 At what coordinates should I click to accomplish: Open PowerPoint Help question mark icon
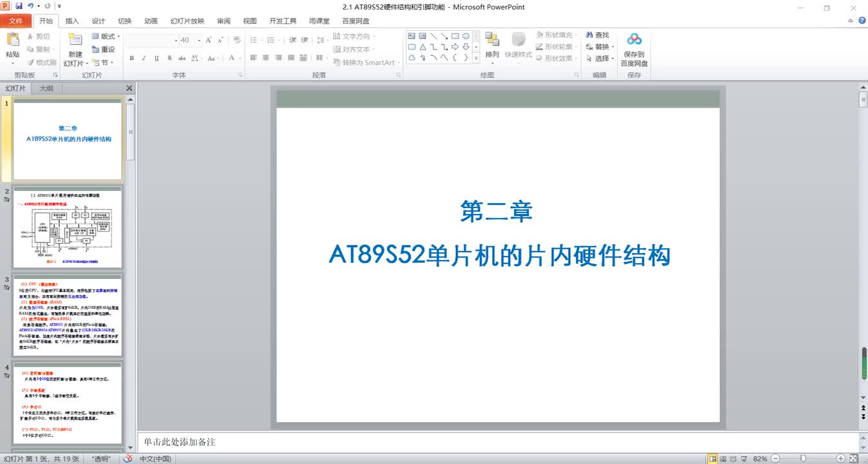point(862,21)
